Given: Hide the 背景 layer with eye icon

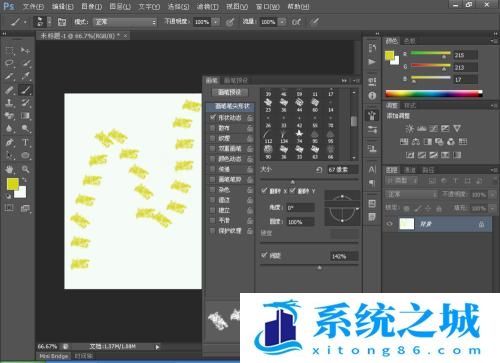Looking at the screenshot, I should pos(389,224).
